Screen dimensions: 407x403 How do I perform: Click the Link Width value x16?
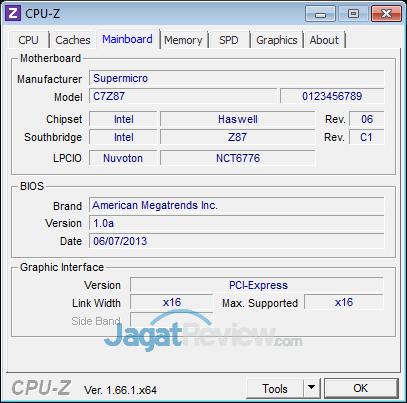172,303
